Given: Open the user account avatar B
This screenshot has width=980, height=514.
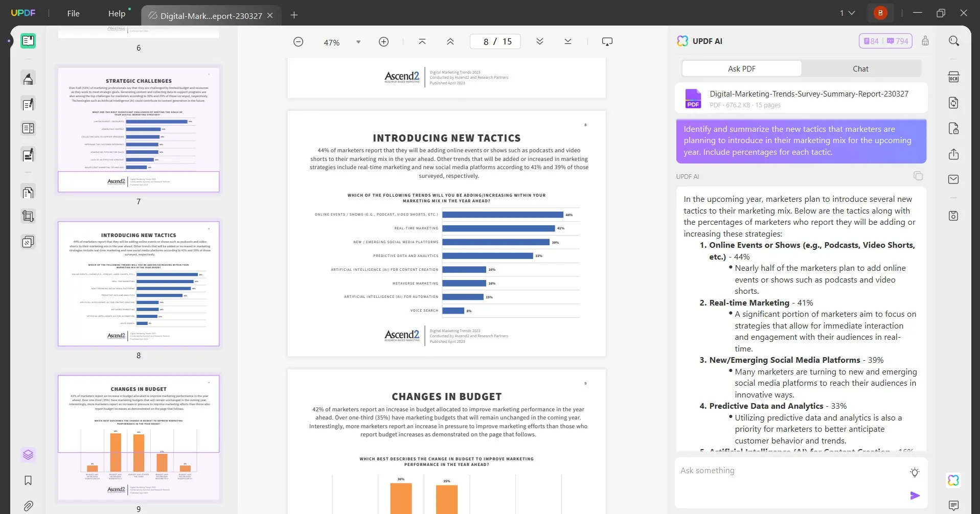Looking at the screenshot, I should (x=880, y=13).
